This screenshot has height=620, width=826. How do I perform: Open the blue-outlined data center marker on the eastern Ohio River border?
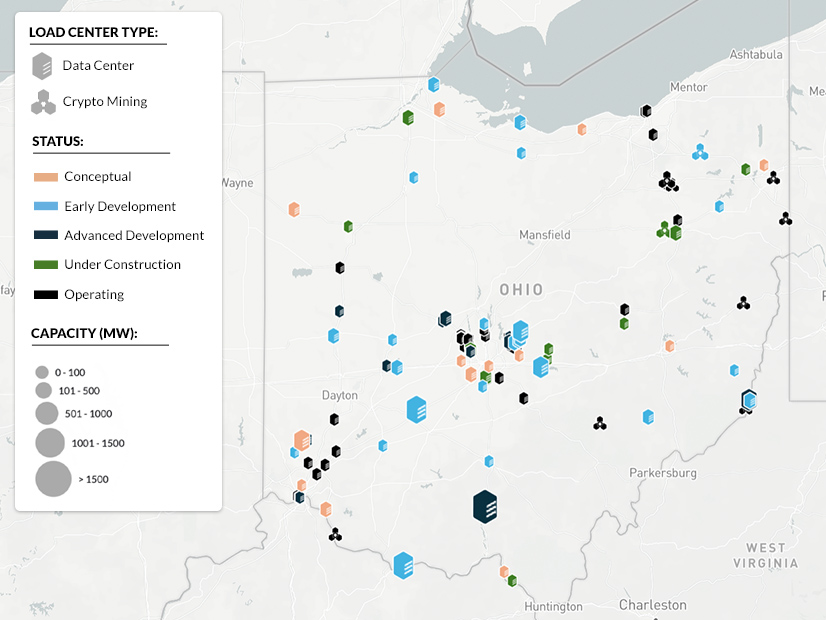click(x=749, y=401)
